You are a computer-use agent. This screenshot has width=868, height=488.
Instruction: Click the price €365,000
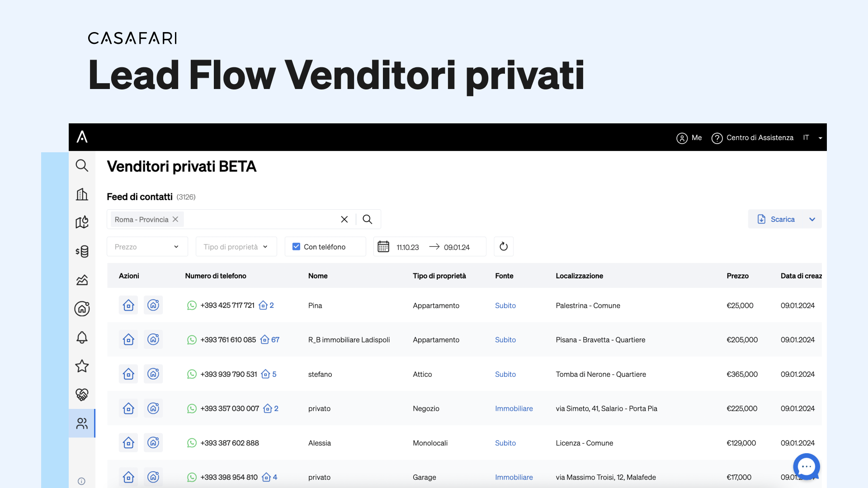click(x=742, y=374)
